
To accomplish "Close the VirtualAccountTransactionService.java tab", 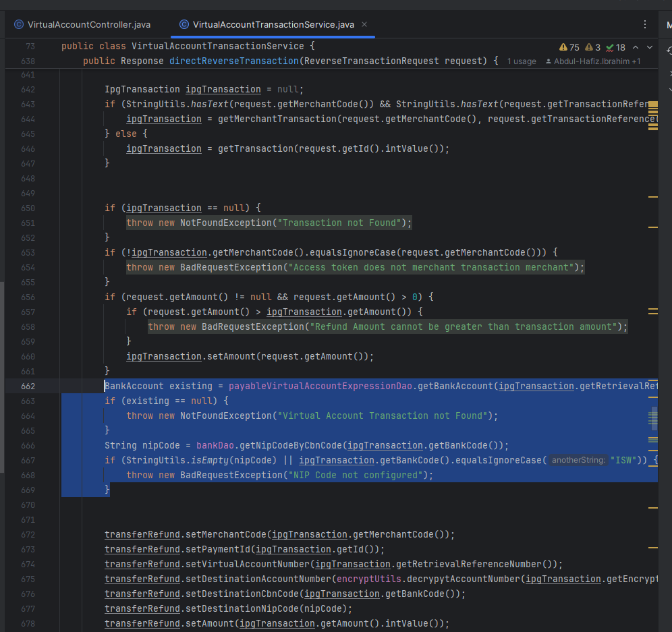I will tap(365, 25).
